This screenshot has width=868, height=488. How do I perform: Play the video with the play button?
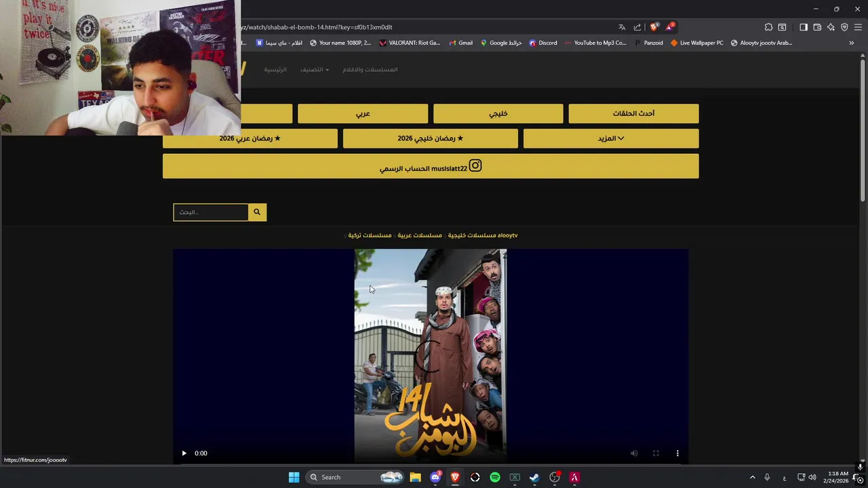coord(184,453)
